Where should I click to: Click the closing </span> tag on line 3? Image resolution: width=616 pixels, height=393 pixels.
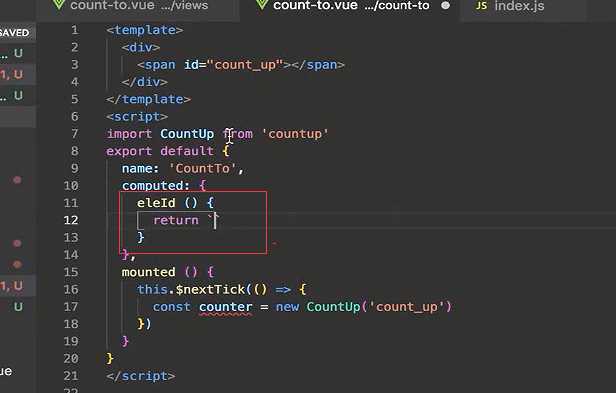(318, 64)
